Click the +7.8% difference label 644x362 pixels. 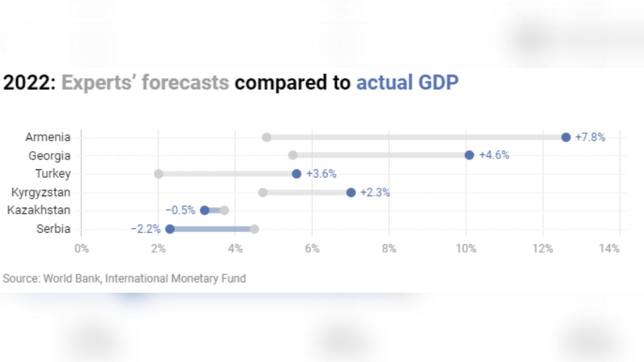pyautogui.click(x=590, y=137)
